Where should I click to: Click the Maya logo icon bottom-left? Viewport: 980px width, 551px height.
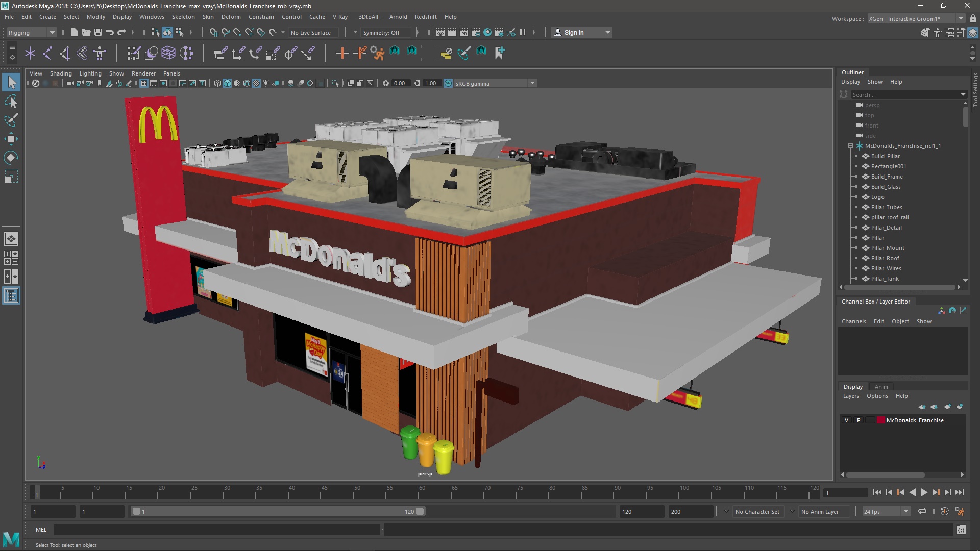11,539
